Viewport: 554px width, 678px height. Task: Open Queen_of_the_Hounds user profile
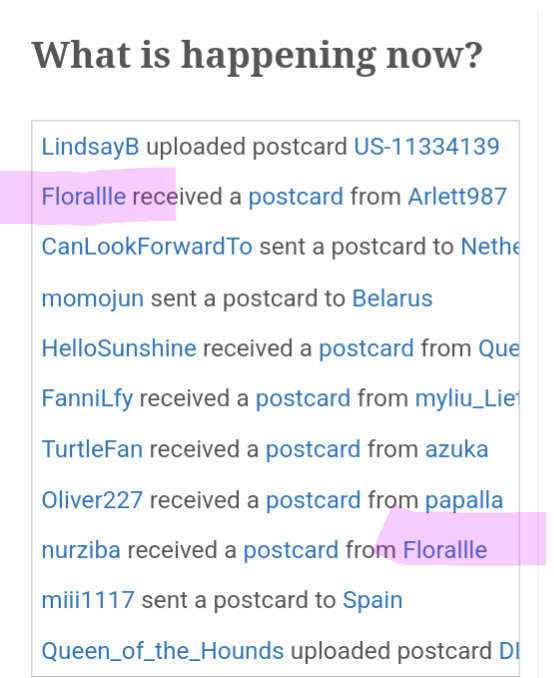coord(163,652)
